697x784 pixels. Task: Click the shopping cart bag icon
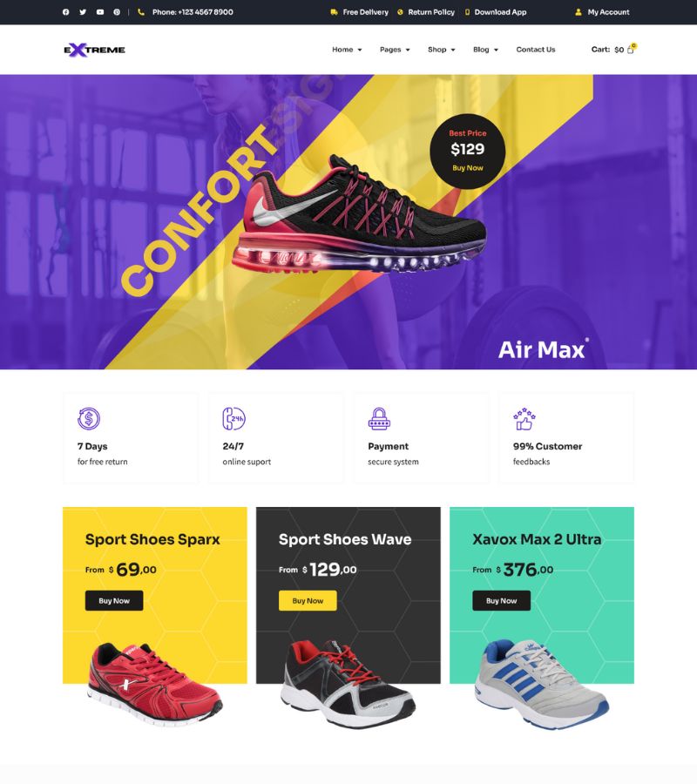[631, 50]
